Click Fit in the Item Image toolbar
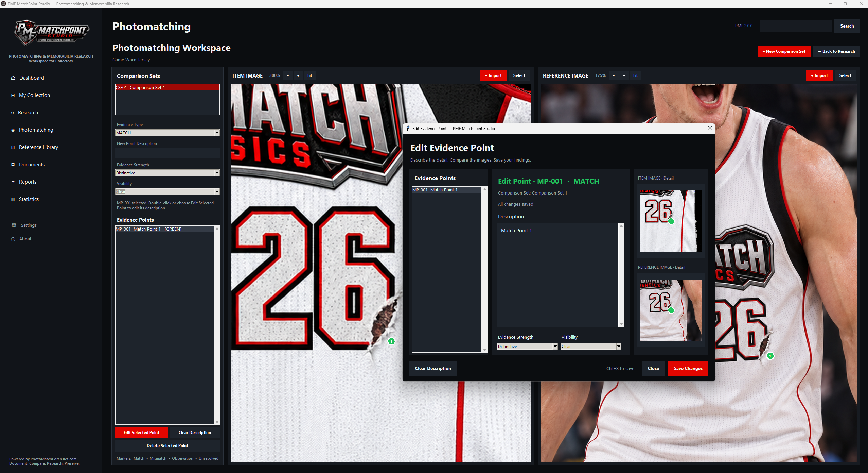This screenshot has width=868, height=473. (x=310, y=75)
